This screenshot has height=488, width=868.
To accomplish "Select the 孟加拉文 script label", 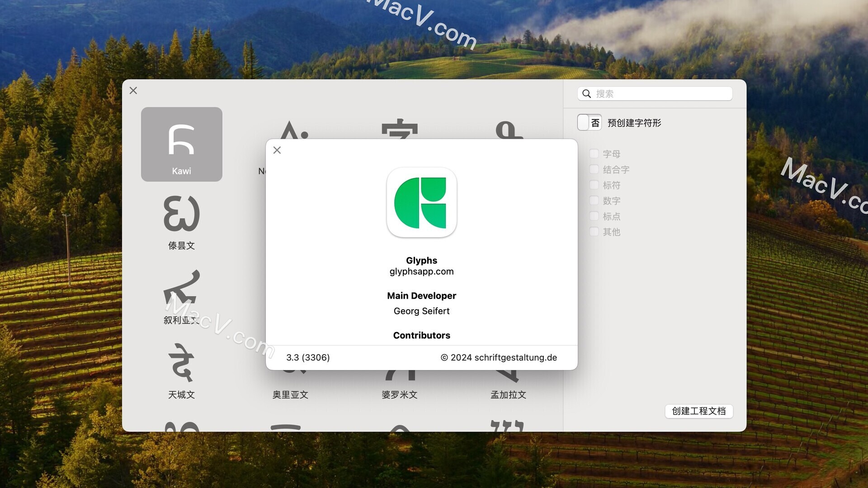I will pyautogui.click(x=508, y=394).
